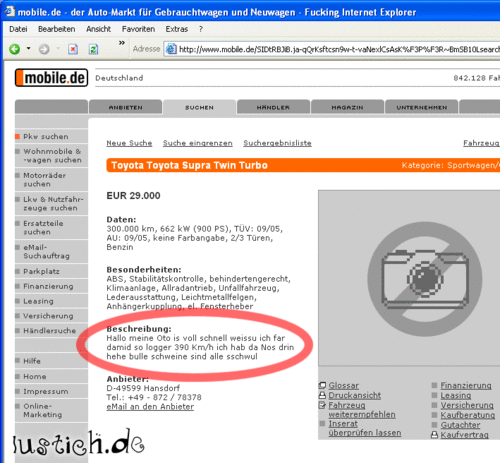Click the Neue Suche link
Image resolution: width=500 pixels, height=463 pixels.
click(129, 143)
